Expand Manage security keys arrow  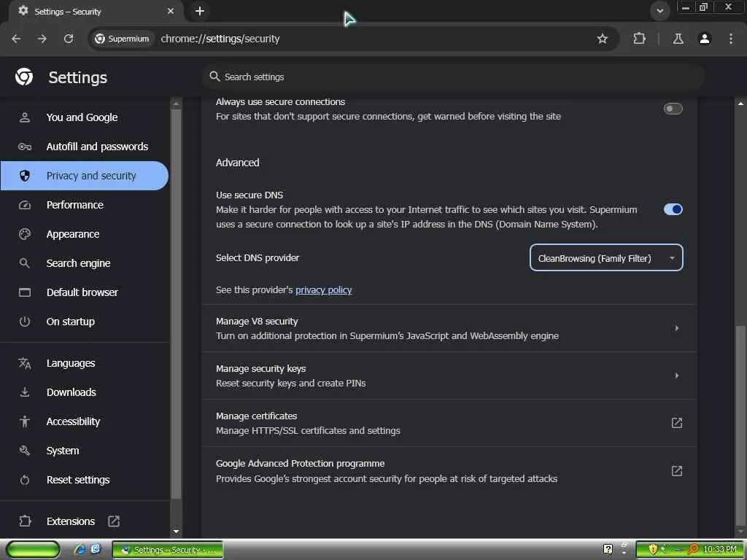676,376
